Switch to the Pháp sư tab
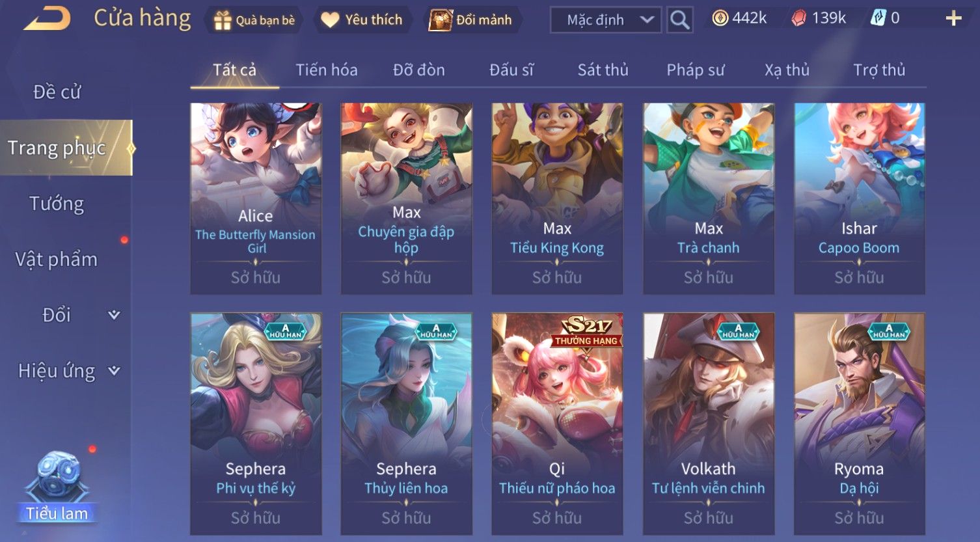The height and width of the screenshot is (542, 980). click(695, 70)
